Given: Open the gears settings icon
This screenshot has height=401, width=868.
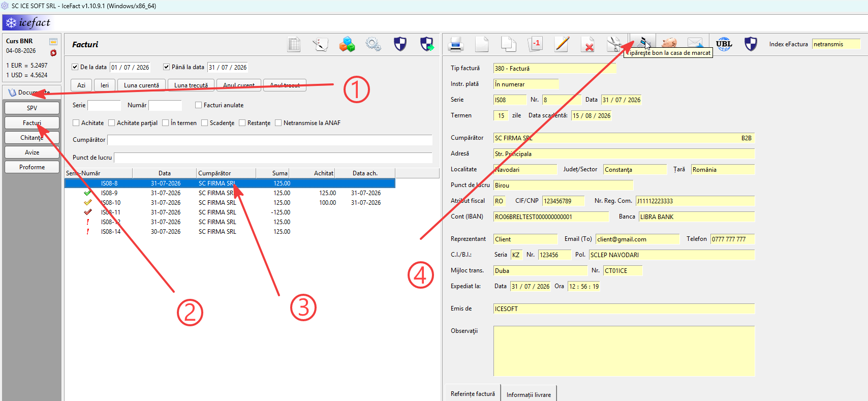Looking at the screenshot, I should coord(374,44).
